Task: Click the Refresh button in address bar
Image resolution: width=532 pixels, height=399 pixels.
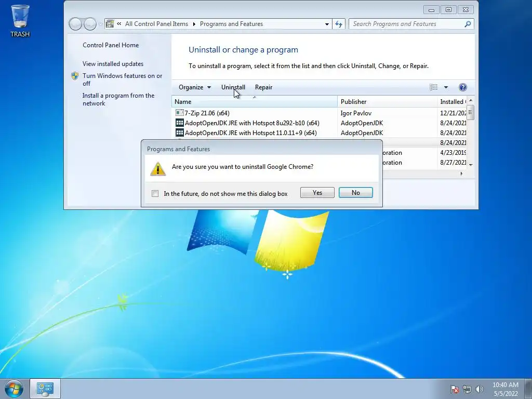Action: [x=339, y=24]
